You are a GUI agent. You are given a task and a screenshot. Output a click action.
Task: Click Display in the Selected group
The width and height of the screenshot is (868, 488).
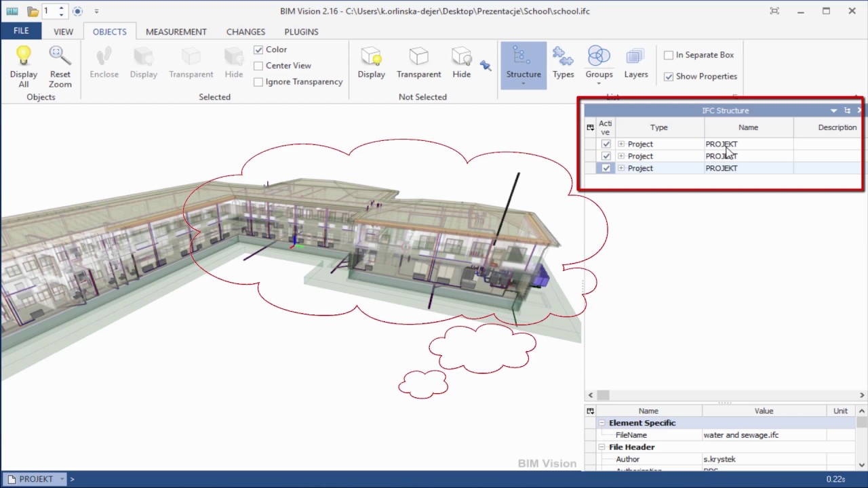tap(144, 63)
